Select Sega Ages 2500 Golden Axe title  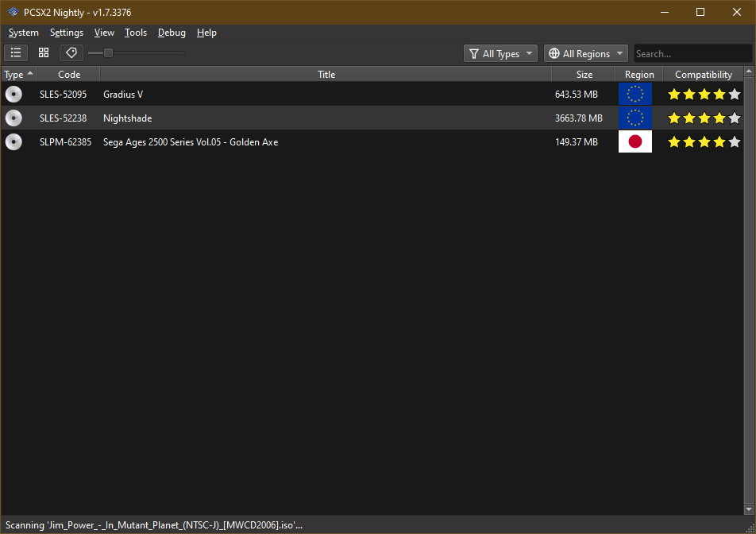[x=191, y=142]
